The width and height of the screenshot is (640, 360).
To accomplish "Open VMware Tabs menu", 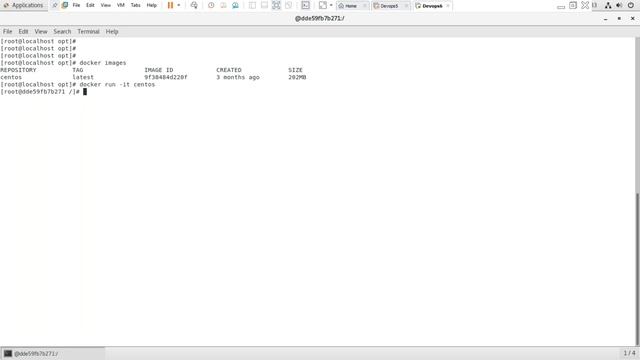I will click(136, 5).
